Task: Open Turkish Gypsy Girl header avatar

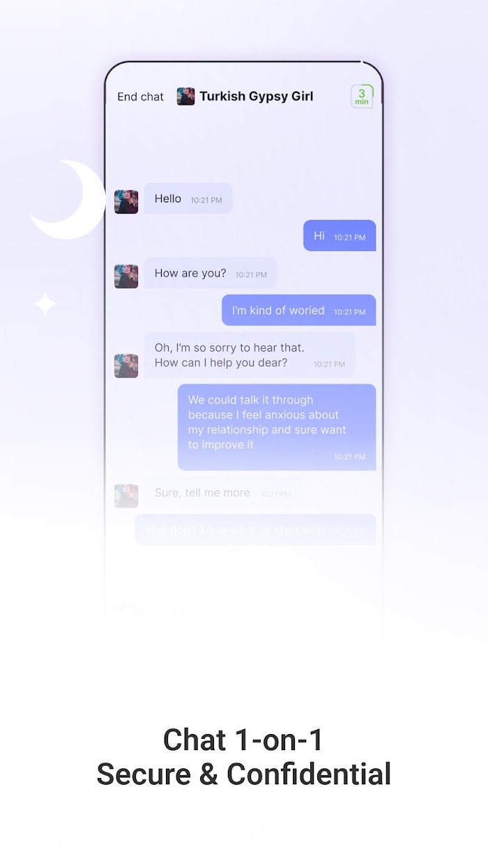Action: point(186,96)
